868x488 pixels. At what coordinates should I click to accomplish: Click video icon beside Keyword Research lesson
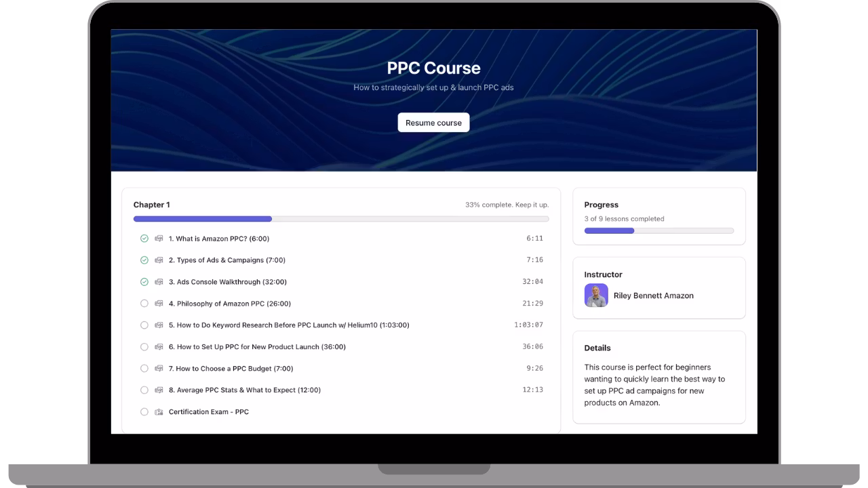(x=159, y=325)
